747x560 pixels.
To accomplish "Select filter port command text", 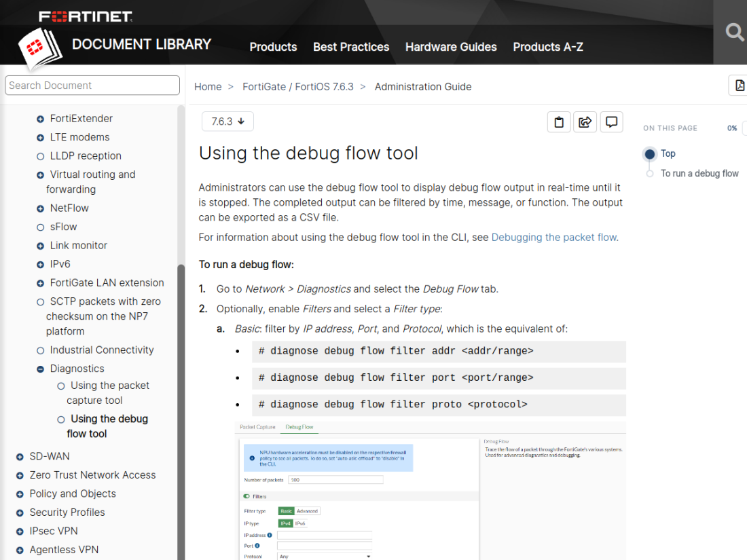I will (396, 377).
